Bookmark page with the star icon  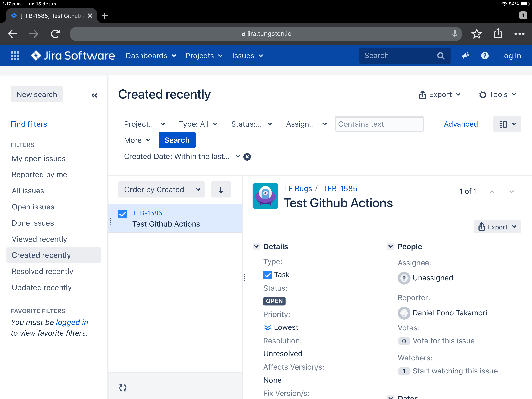point(477,34)
